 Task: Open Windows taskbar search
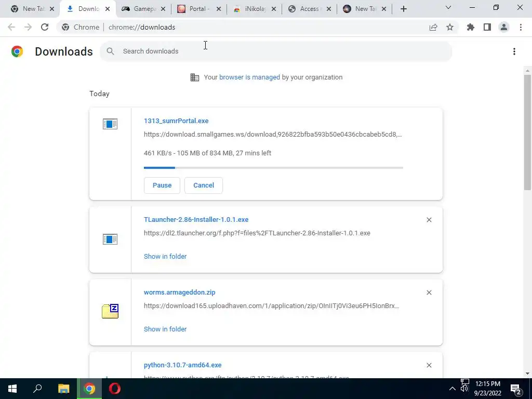coord(37,389)
